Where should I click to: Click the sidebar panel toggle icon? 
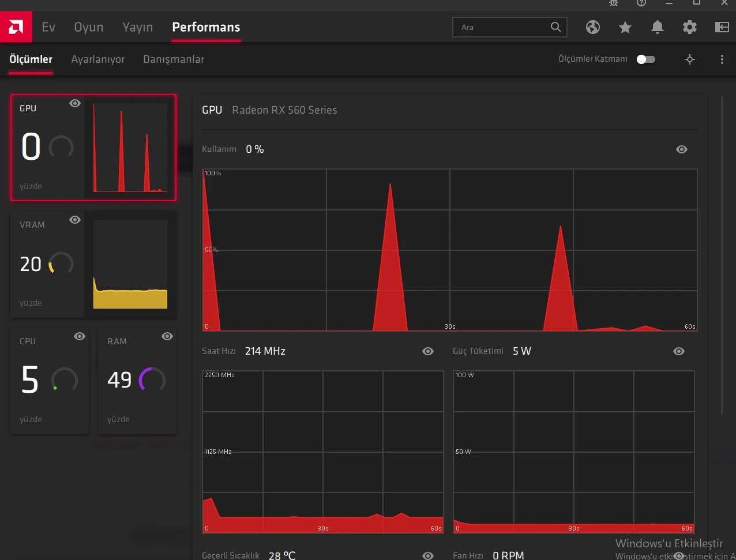tap(722, 27)
